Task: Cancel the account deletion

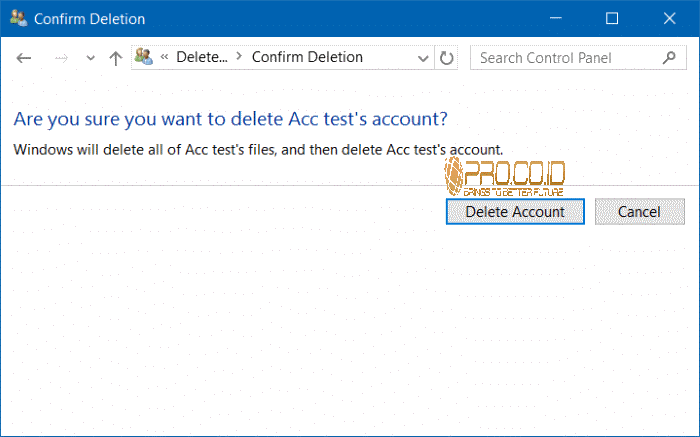Action: 639,212
